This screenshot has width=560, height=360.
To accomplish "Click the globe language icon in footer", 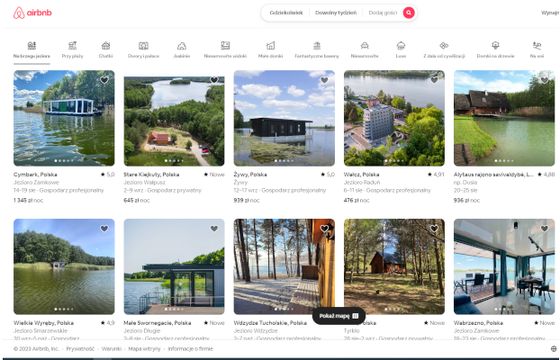I will (554, 349).
